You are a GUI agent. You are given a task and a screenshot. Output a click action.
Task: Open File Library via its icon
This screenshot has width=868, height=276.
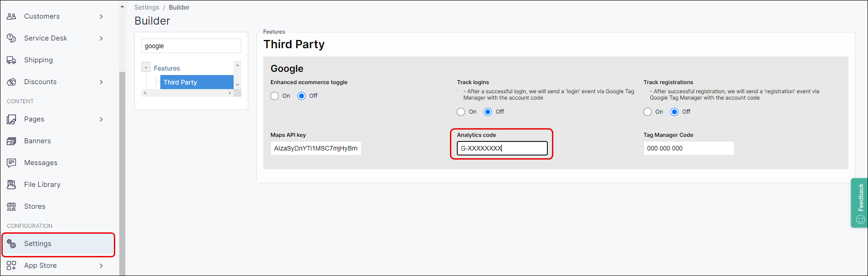[x=11, y=185]
